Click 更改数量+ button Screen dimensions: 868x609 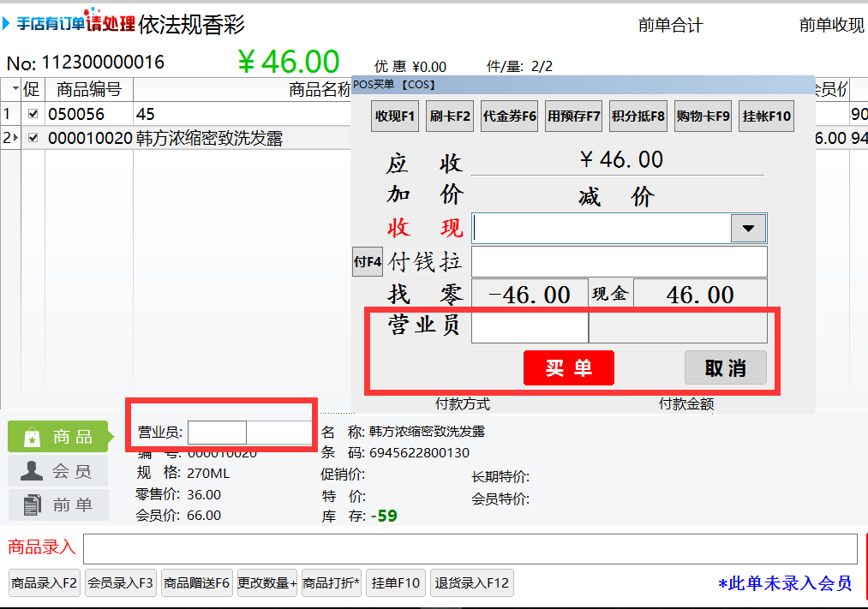point(267,583)
